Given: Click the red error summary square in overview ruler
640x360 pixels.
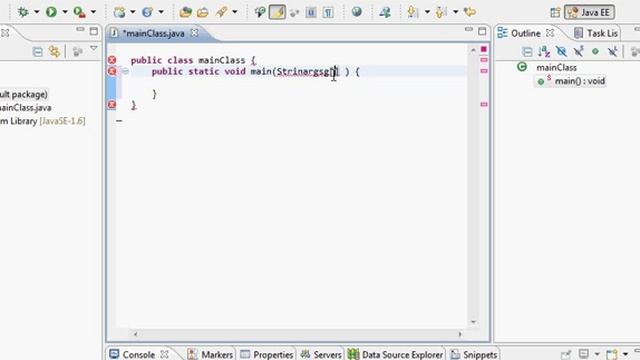Looking at the screenshot, I should [484, 49].
